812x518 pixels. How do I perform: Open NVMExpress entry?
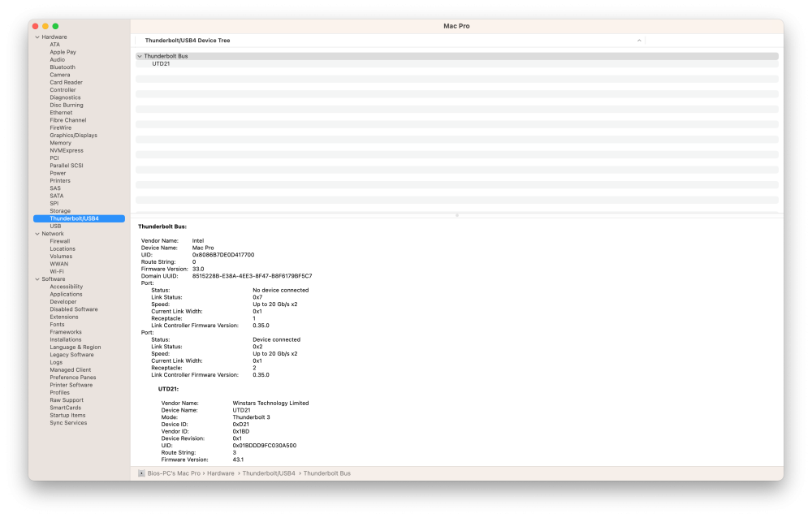pyautogui.click(x=67, y=151)
